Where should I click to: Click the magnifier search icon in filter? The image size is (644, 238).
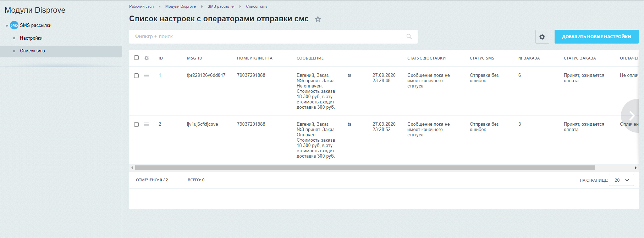[409, 36]
